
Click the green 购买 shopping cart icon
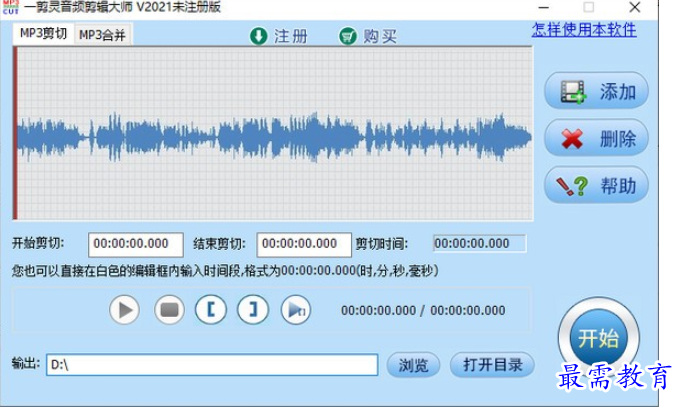347,36
